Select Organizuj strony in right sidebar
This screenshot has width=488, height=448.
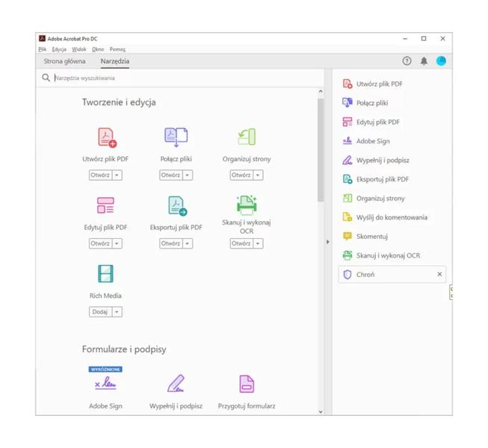pyautogui.click(x=374, y=199)
